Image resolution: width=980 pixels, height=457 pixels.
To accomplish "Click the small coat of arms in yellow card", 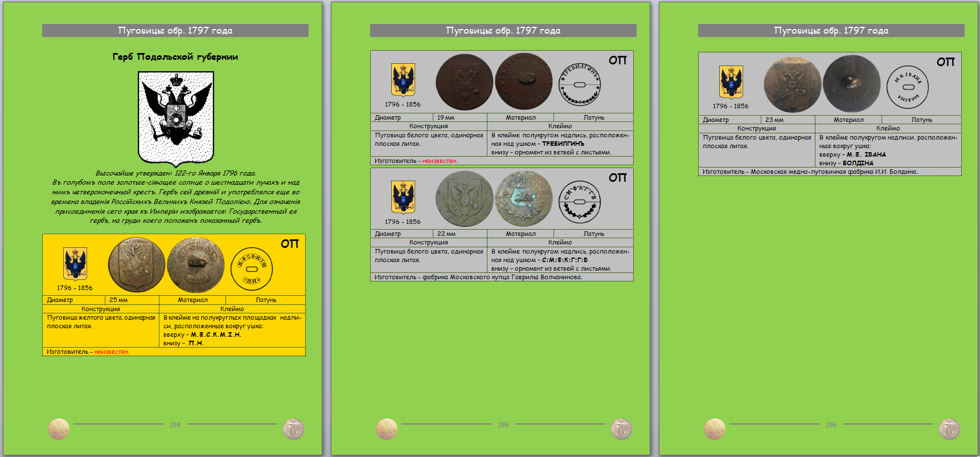I will 75,264.
